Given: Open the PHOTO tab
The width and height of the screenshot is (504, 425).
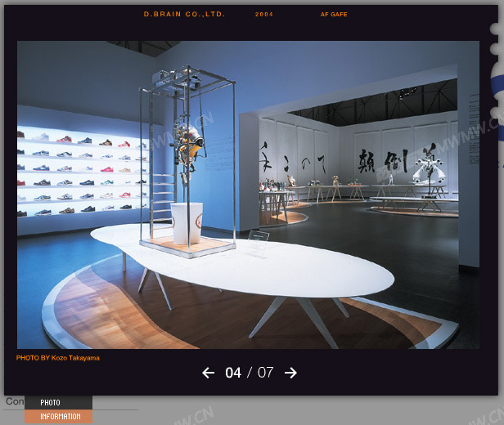Looking at the screenshot, I should 59,403.
